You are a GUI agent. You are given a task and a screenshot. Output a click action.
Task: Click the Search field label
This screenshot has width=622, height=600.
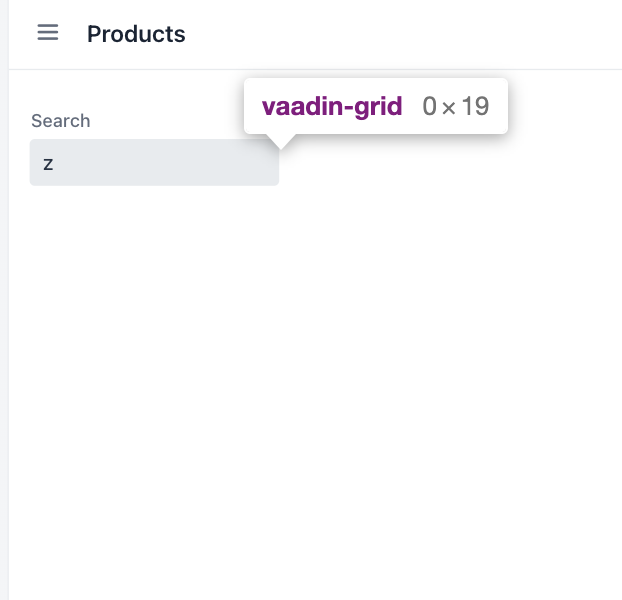[x=61, y=121]
